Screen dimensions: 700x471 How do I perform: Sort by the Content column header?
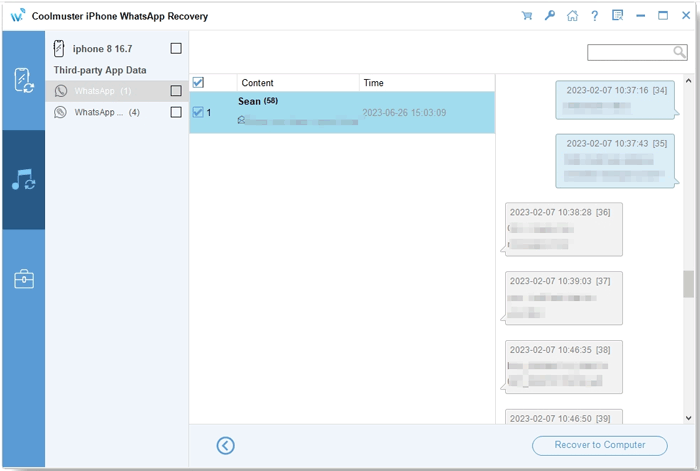tap(298, 83)
